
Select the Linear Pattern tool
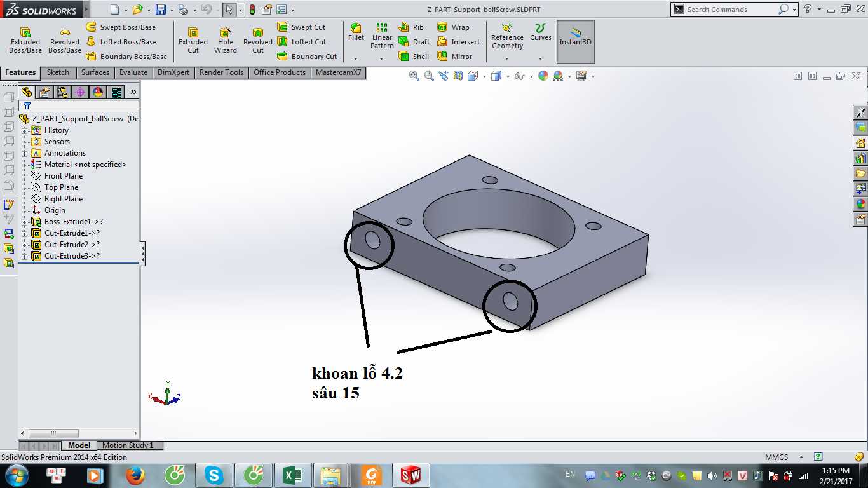point(382,36)
